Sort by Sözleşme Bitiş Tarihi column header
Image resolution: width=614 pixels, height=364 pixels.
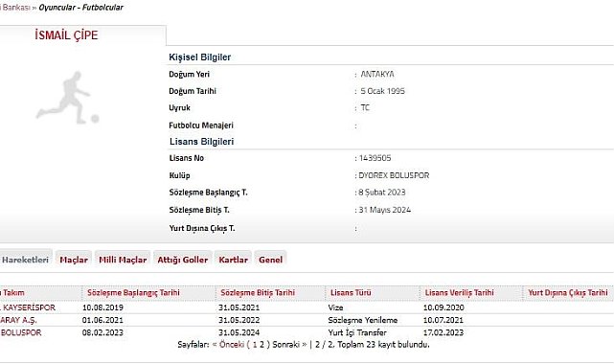(x=258, y=293)
